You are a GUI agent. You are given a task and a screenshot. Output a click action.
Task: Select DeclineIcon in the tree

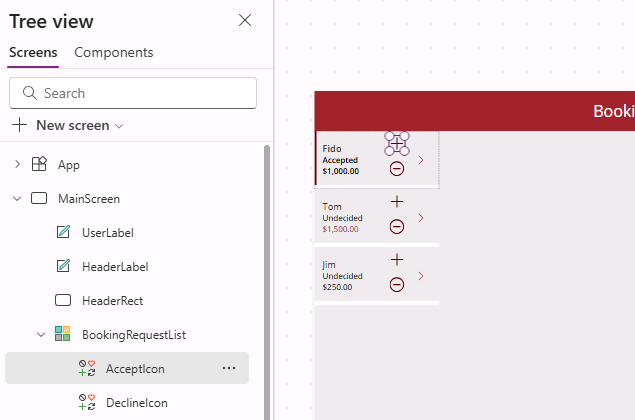tap(135, 402)
